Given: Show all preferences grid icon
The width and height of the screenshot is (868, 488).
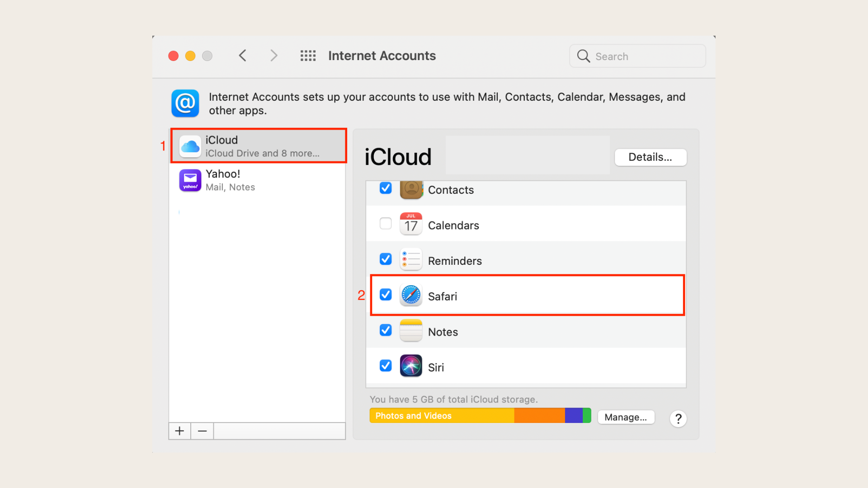Looking at the screenshot, I should (308, 56).
